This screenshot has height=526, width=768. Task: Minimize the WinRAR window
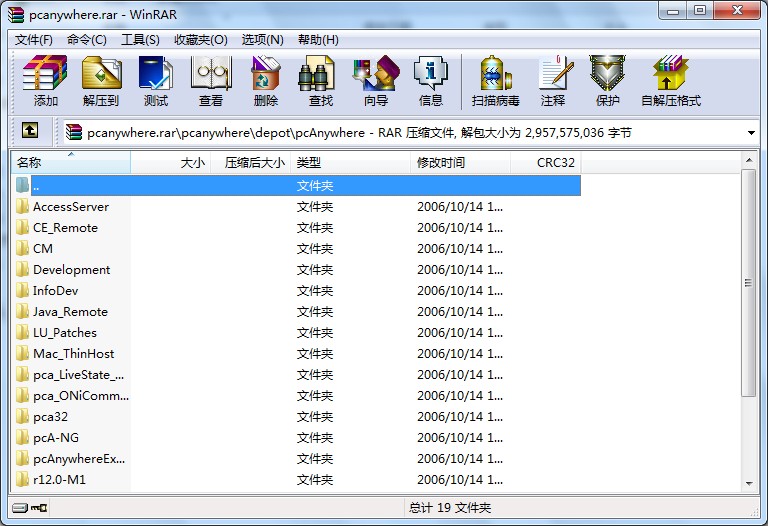pyautogui.click(x=673, y=11)
